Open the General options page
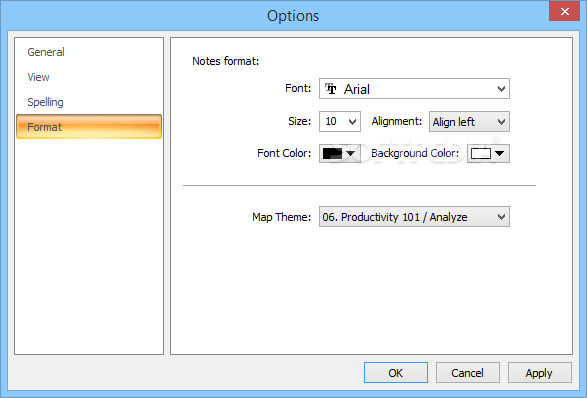The height and width of the screenshot is (398, 587). pos(89,52)
